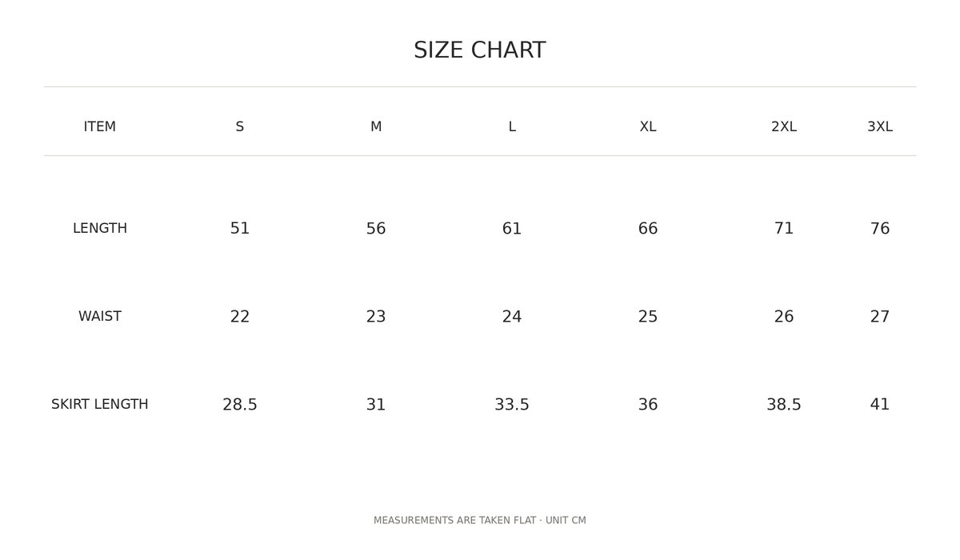This screenshot has width=960, height=560.
Task: Click waist value 26 for size 2XL
Action: (784, 317)
